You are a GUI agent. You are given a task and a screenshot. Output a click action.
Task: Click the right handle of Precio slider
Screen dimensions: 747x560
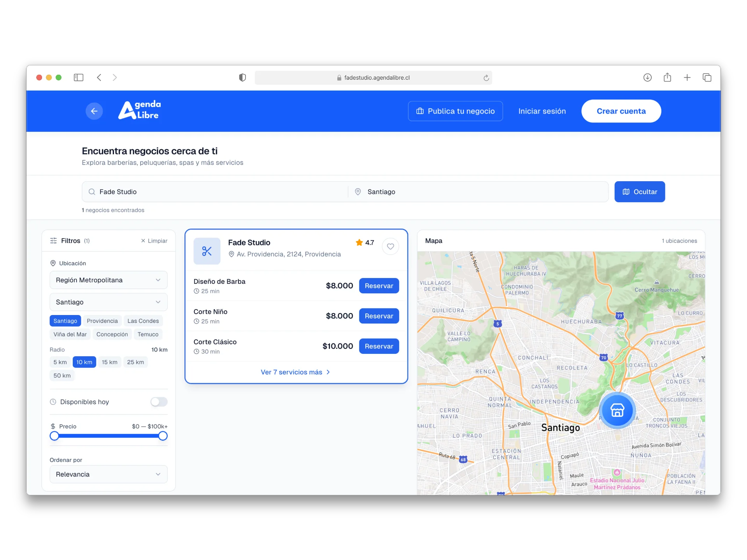[163, 436]
